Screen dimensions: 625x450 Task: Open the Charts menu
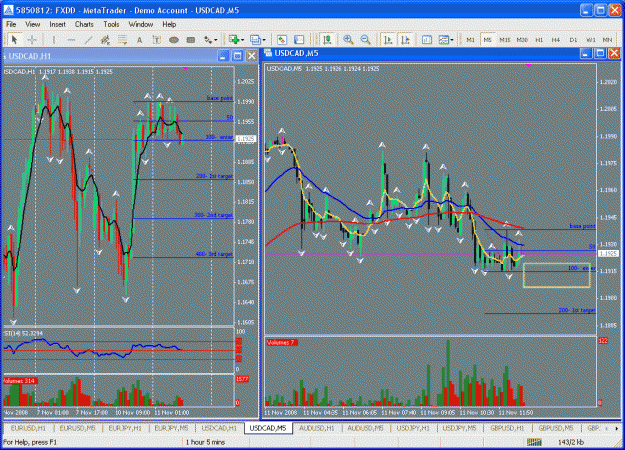[84, 24]
